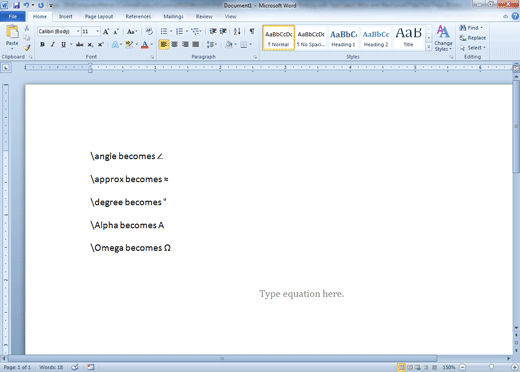Click the Type equation here placeholder
This screenshot has width=520, height=372.
301,294
